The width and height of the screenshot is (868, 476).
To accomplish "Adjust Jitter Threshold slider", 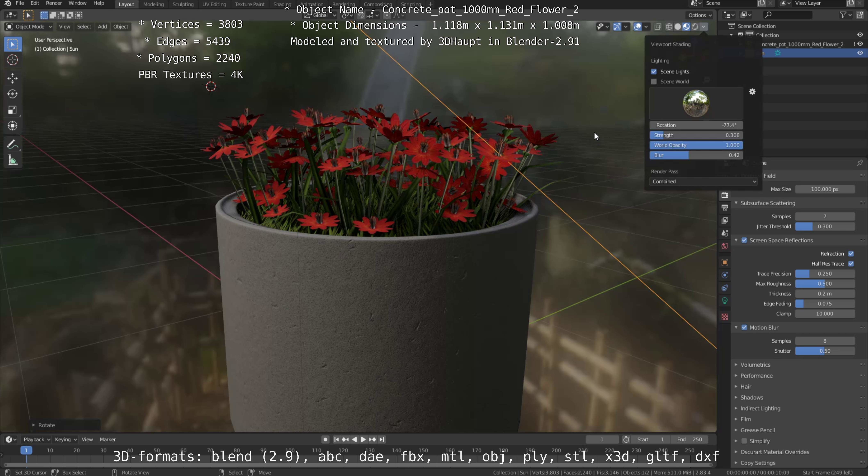I will 825,227.
